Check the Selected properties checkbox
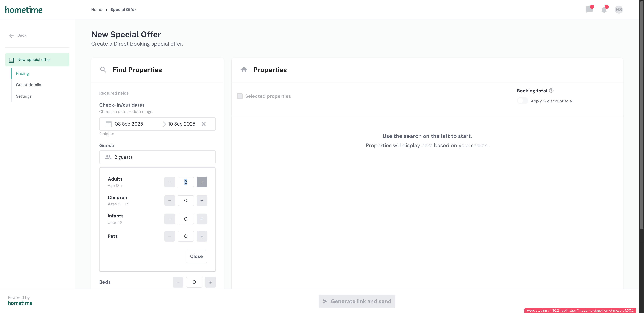Screen dimensions: 644x313 click(240, 96)
